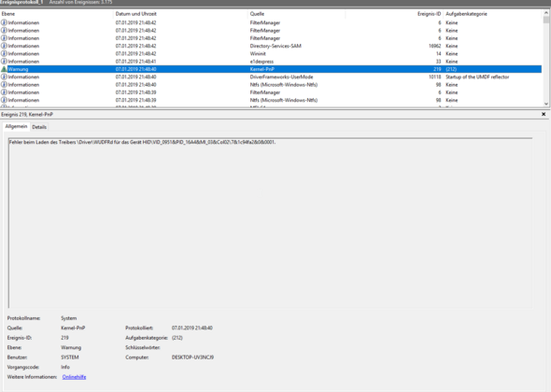This screenshot has width=551, height=392.
Task: Close the event 219 preview pane
Action: pyautogui.click(x=544, y=114)
